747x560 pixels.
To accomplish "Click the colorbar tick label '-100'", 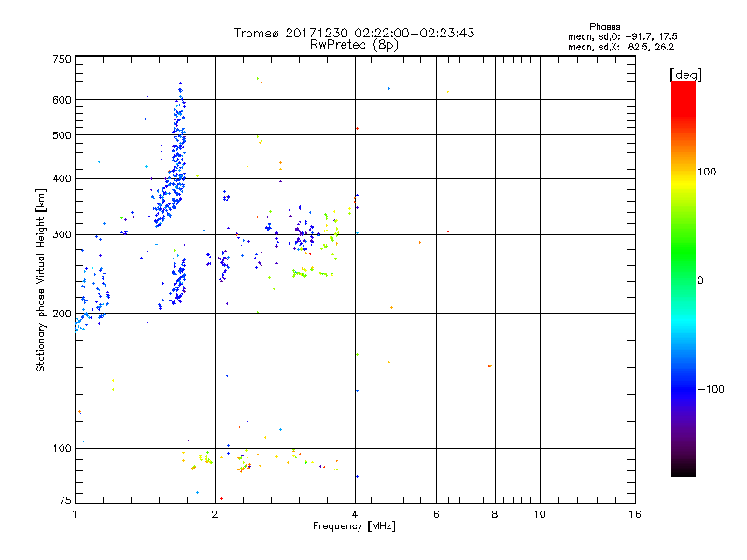I will tap(711, 389).
